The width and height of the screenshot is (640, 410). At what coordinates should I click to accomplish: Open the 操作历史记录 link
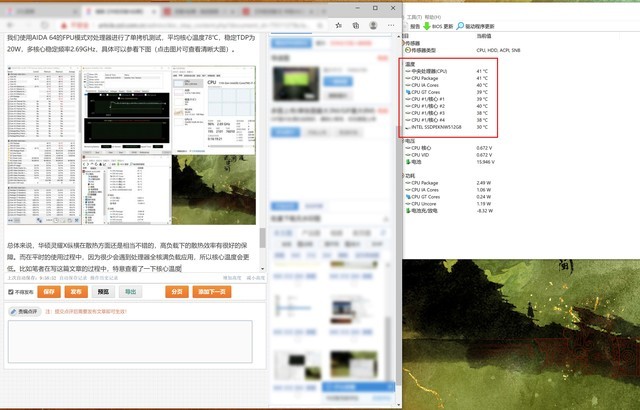(x=104, y=278)
